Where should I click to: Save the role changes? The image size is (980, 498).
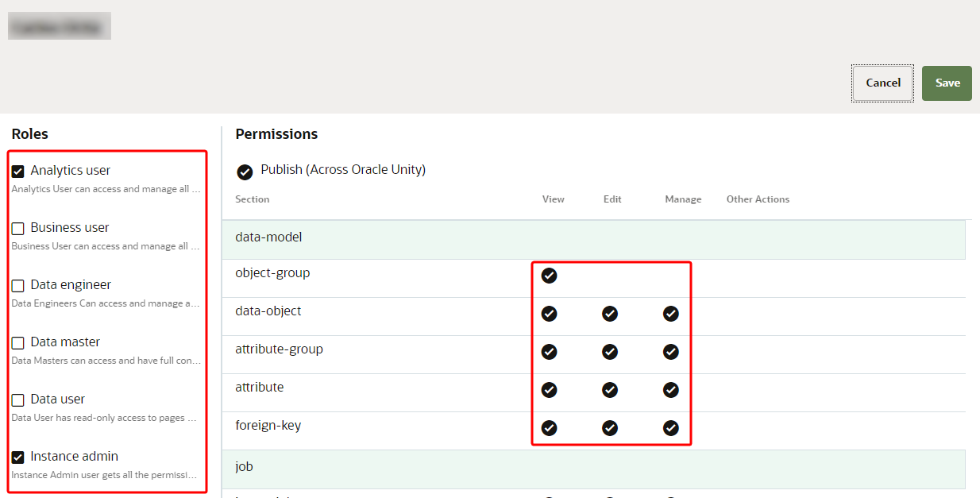pyautogui.click(x=947, y=83)
